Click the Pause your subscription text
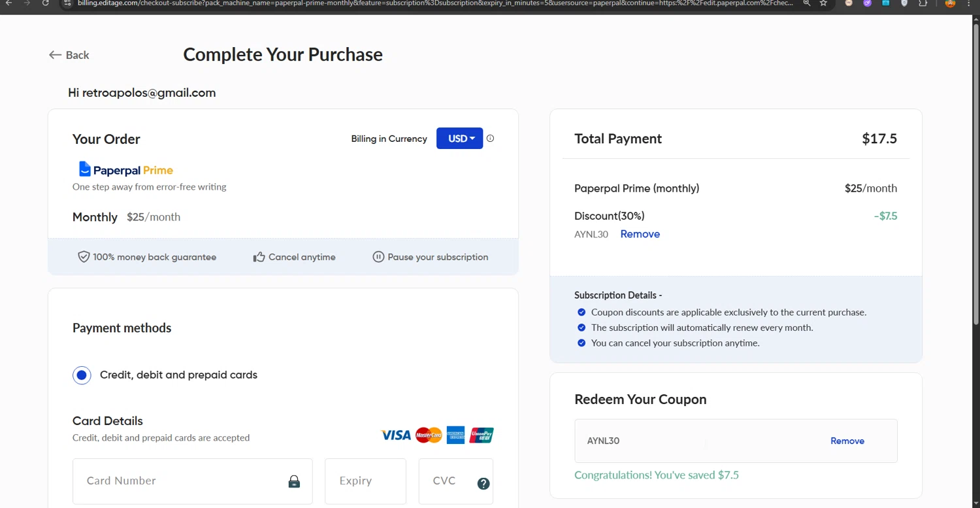Screen dimensions: 980x508 pyautogui.click(x=438, y=257)
